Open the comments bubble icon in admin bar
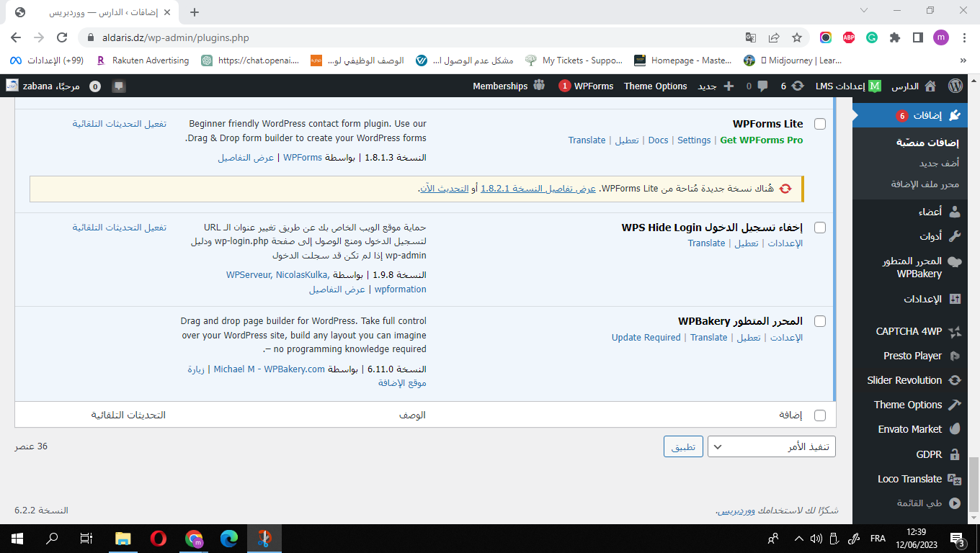 765,86
